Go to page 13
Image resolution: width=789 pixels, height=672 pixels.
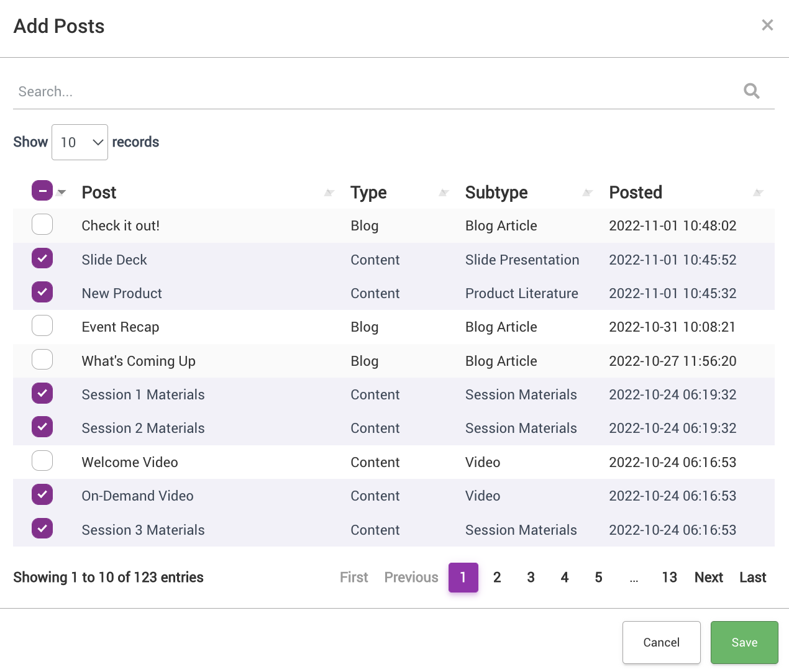tap(669, 578)
